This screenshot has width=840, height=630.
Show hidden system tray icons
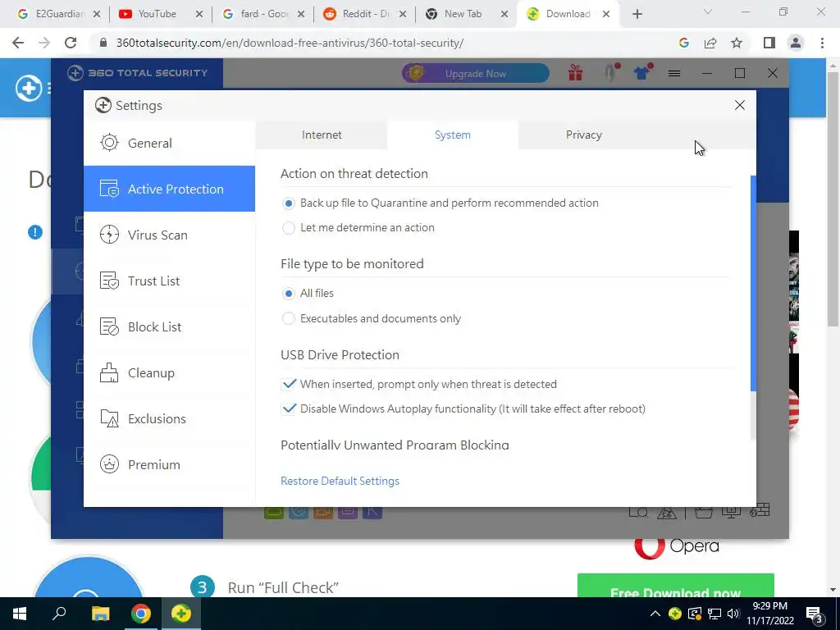(x=655, y=614)
